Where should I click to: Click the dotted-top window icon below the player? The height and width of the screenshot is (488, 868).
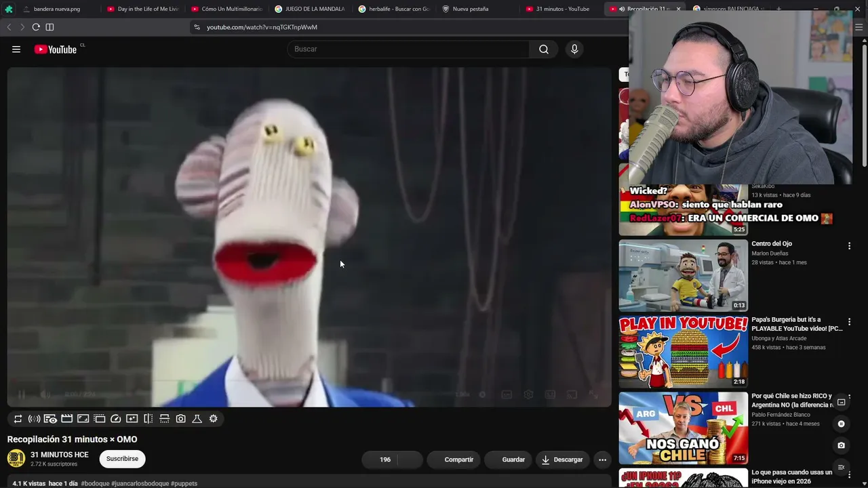click(99, 419)
